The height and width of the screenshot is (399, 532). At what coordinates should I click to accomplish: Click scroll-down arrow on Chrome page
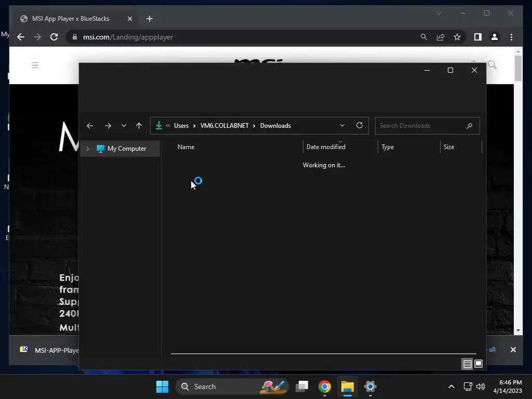[x=518, y=330]
